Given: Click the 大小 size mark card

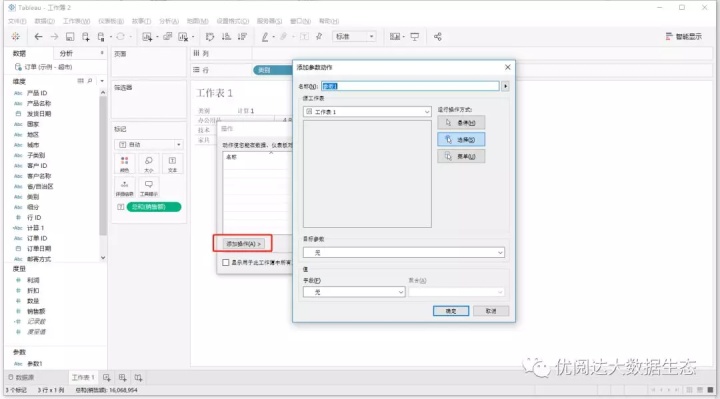Looking at the screenshot, I should [x=148, y=164].
